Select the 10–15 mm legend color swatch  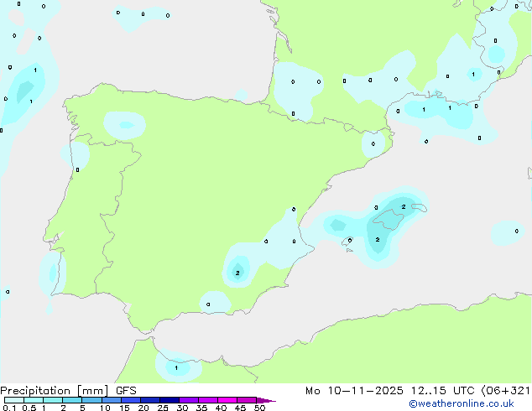pyautogui.click(x=112, y=400)
